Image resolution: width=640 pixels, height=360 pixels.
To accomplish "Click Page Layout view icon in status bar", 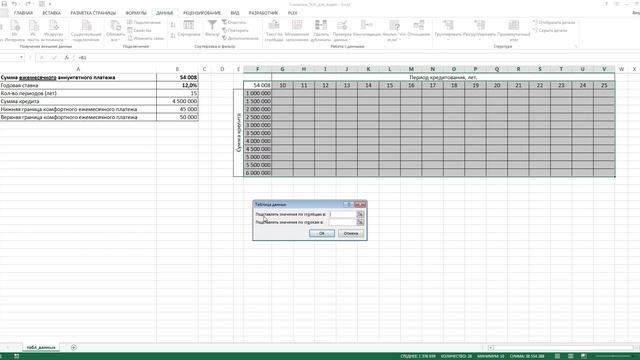I will 571,356.
